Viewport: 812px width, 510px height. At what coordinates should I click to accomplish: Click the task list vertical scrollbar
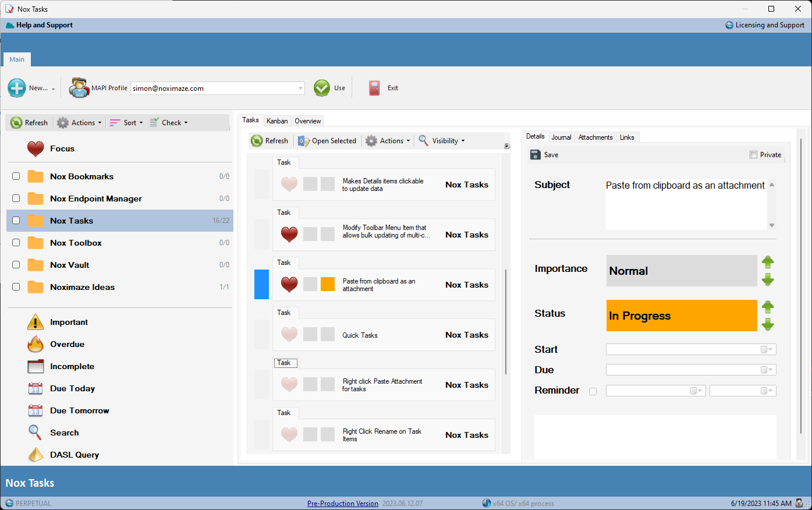click(505, 321)
